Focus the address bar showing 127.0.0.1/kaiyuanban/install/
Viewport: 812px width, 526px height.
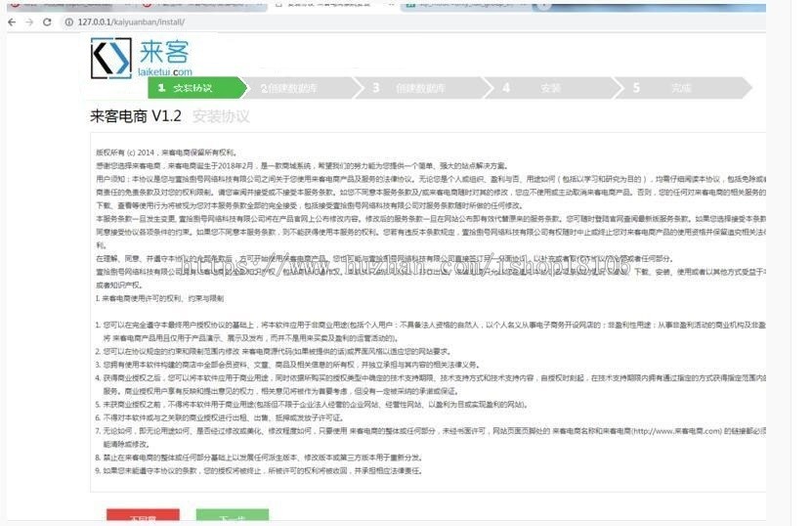[x=131, y=22]
